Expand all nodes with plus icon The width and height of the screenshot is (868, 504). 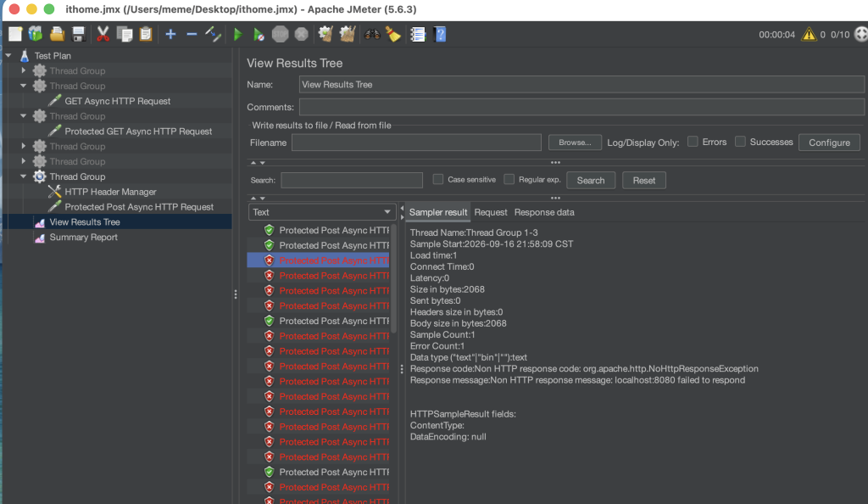tap(170, 34)
